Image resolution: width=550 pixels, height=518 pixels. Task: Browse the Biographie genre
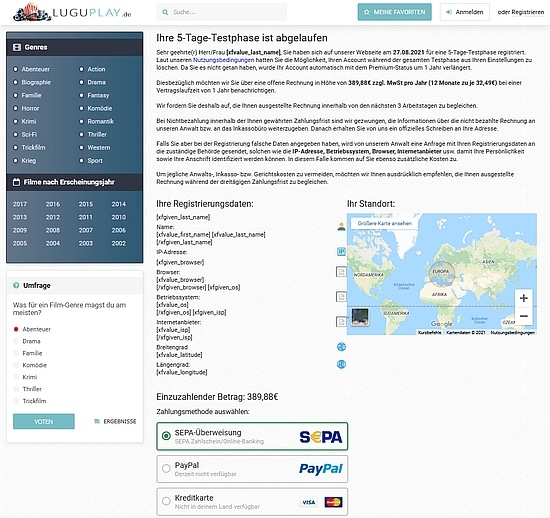pos(36,82)
